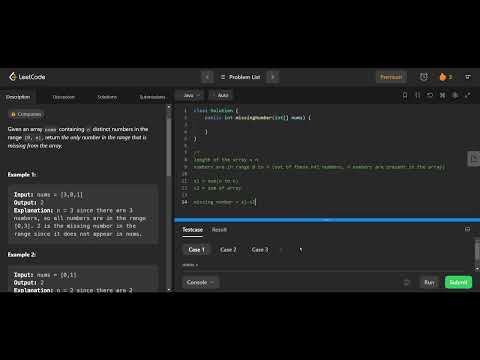The height and width of the screenshot is (360, 480).
Task: Click the Premium button
Action: click(x=391, y=77)
